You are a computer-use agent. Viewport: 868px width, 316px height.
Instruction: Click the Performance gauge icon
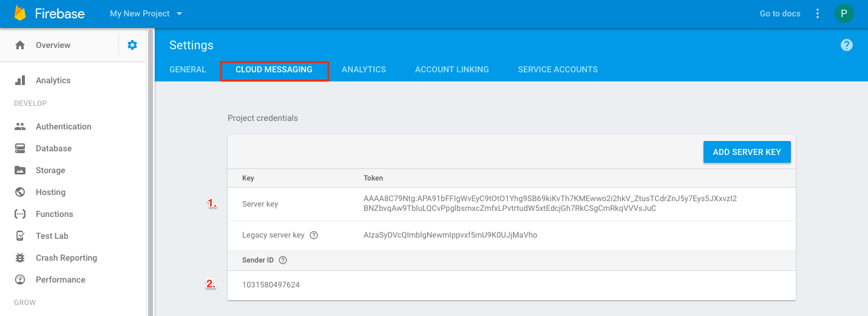coord(20,280)
